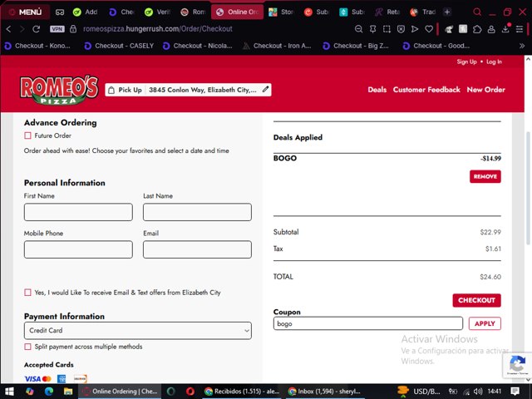532x399 pixels.
Task: Add a new browser tab
Action: coord(447,12)
